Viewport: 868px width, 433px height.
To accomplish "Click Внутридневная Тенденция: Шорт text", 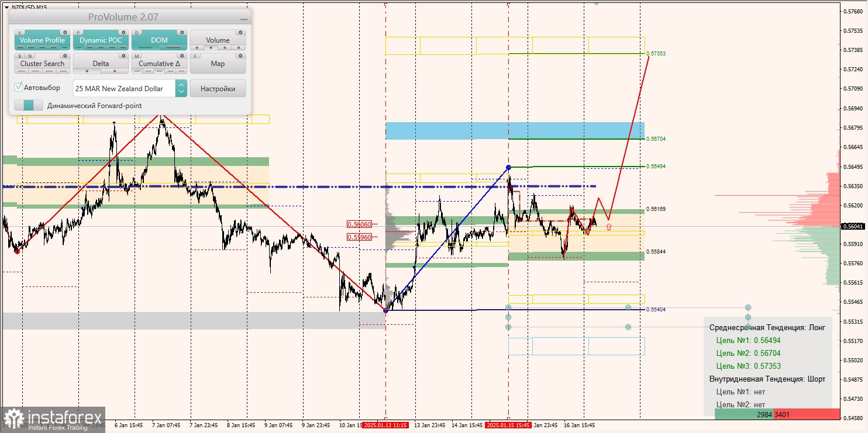I will point(767,379).
